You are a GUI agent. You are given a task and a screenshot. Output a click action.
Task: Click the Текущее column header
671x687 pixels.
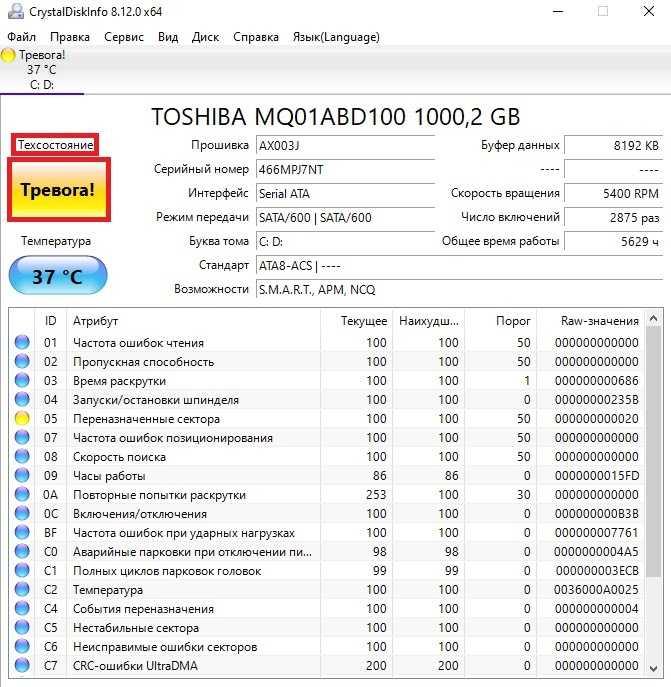356,321
